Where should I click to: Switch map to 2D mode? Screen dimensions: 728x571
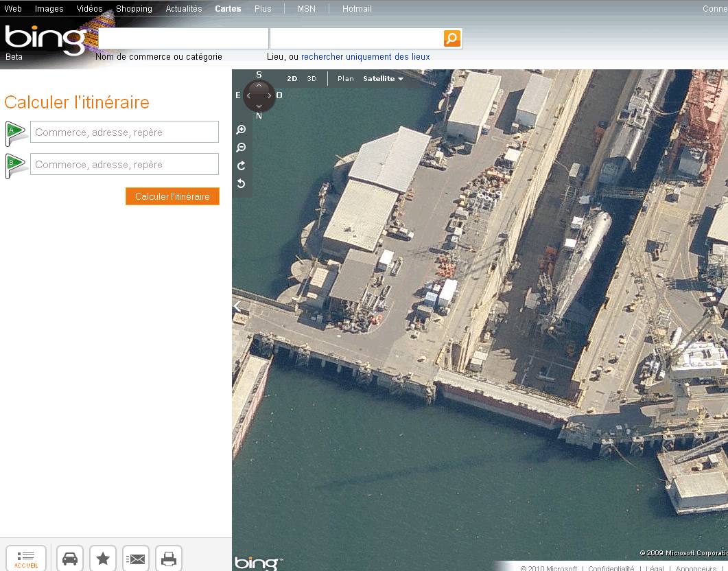pyautogui.click(x=292, y=79)
